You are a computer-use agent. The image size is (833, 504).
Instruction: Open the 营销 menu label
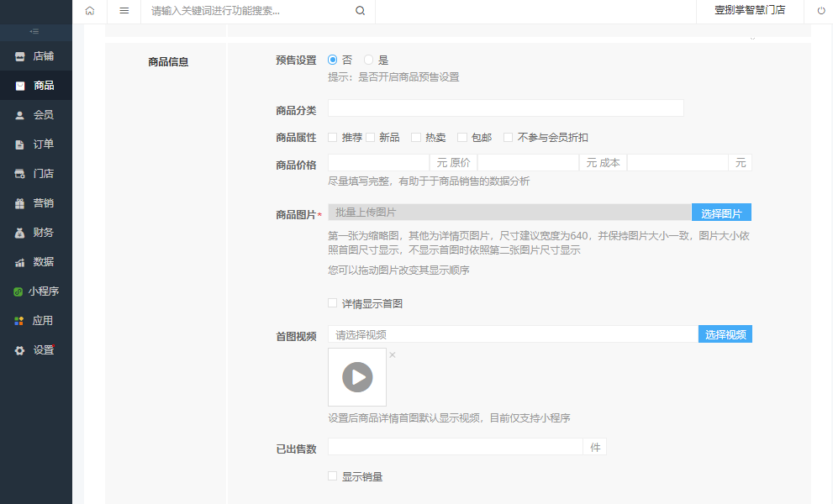(44, 203)
